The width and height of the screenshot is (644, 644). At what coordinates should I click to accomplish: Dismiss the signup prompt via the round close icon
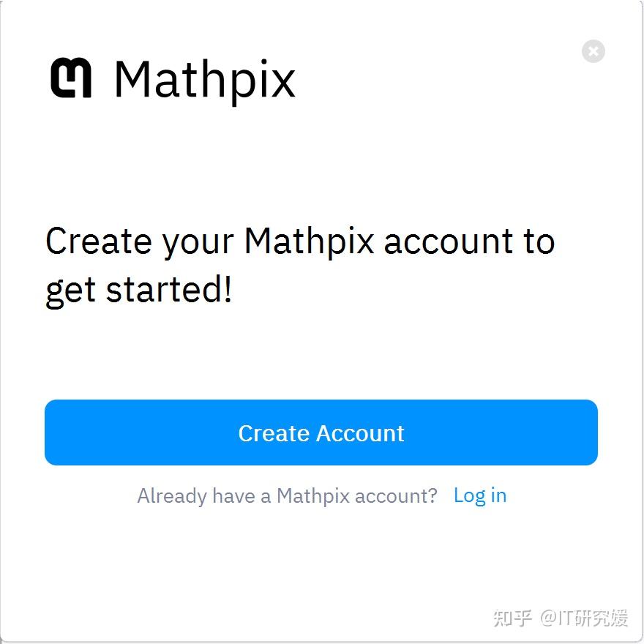(x=593, y=51)
